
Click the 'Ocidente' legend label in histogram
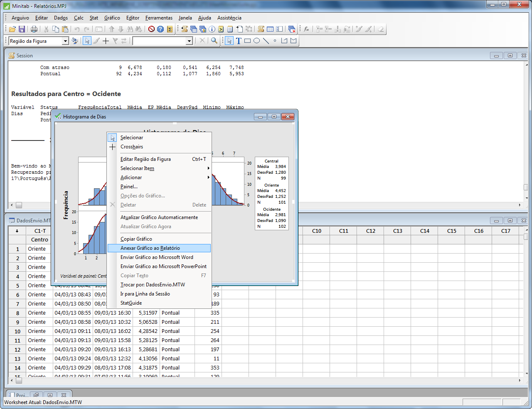tap(271, 209)
